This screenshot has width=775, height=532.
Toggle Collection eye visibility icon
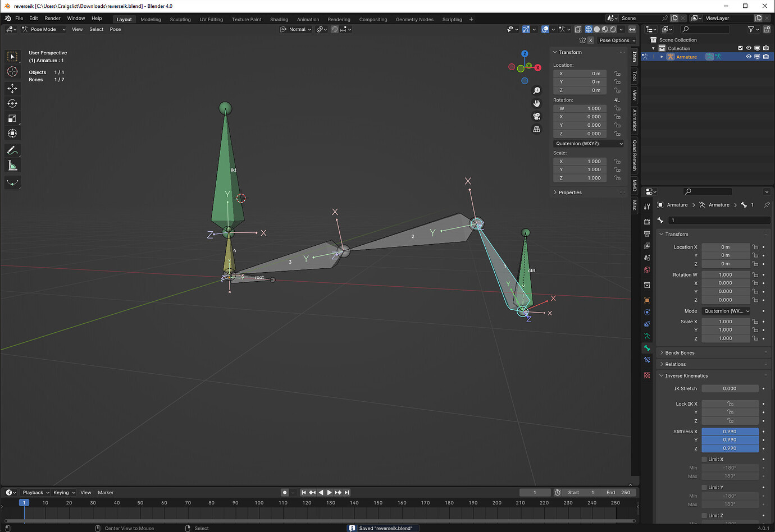pyautogui.click(x=749, y=48)
